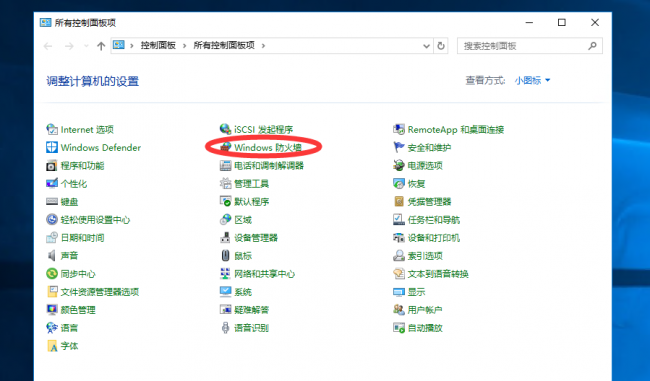Expand the recent locations arrow beside Forward

point(86,46)
